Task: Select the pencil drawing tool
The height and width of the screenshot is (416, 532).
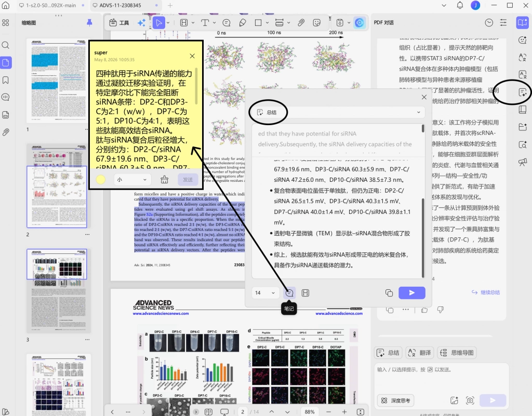Action: coord(242,23)
